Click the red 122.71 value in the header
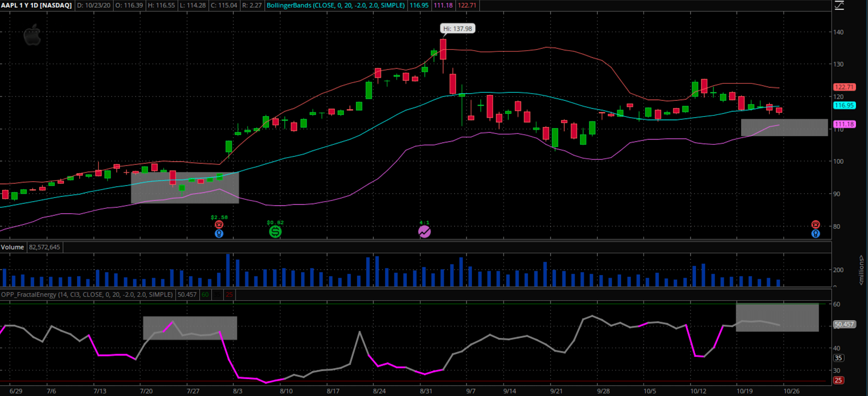Screen dimensions: 868x396 467,5
